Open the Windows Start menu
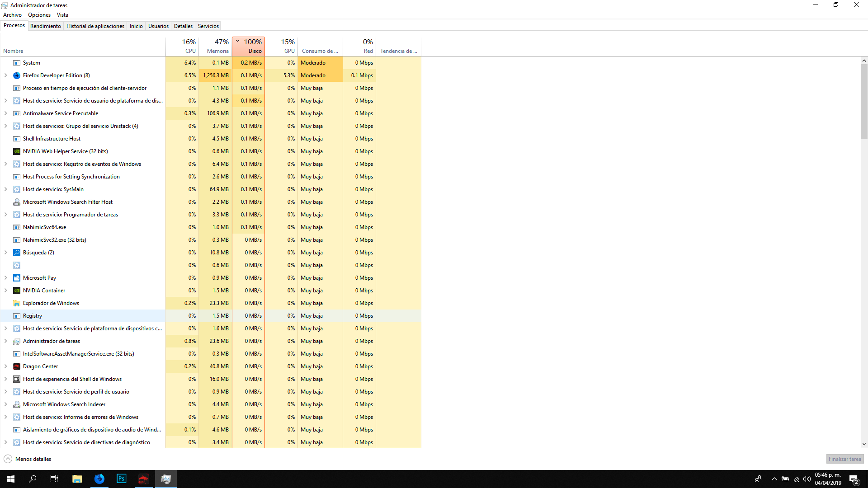868x488 pixels. [11, 479]
